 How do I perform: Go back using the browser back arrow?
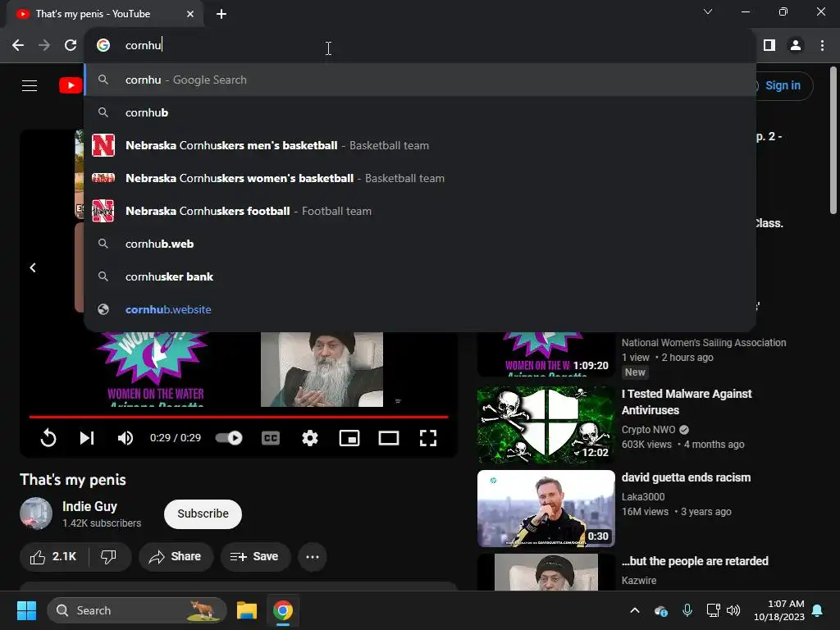point(18,46)
